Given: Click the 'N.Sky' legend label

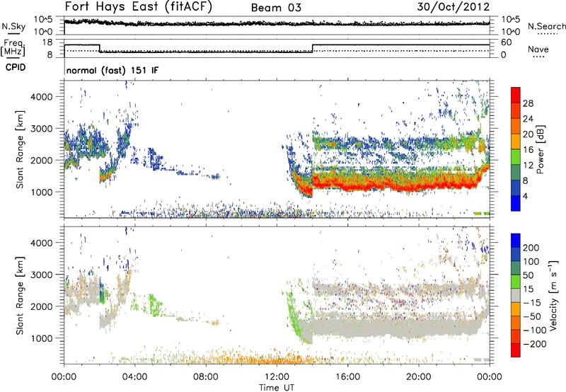Looking at the screenshot, I should point(13,26).
